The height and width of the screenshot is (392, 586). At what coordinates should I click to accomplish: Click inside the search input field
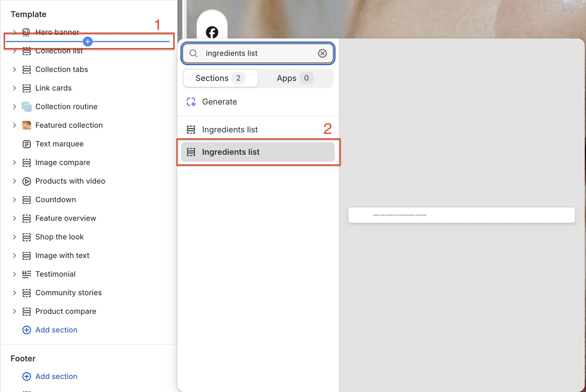(x=254, y=53)
